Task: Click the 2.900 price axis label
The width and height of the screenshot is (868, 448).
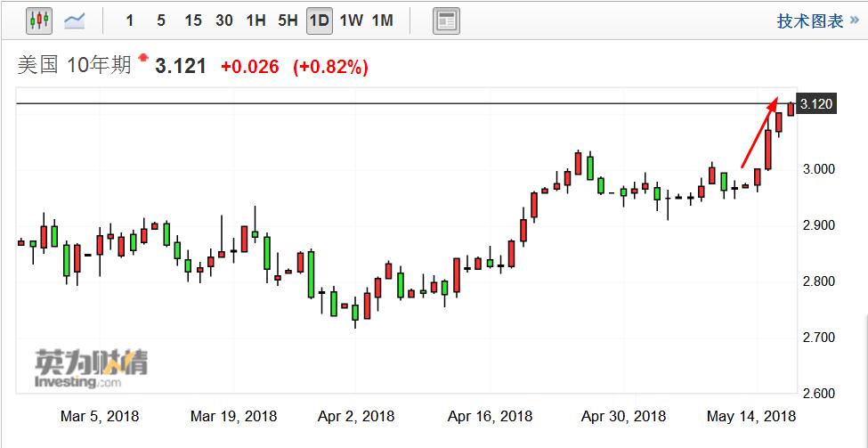Action: tap(819, 225)
